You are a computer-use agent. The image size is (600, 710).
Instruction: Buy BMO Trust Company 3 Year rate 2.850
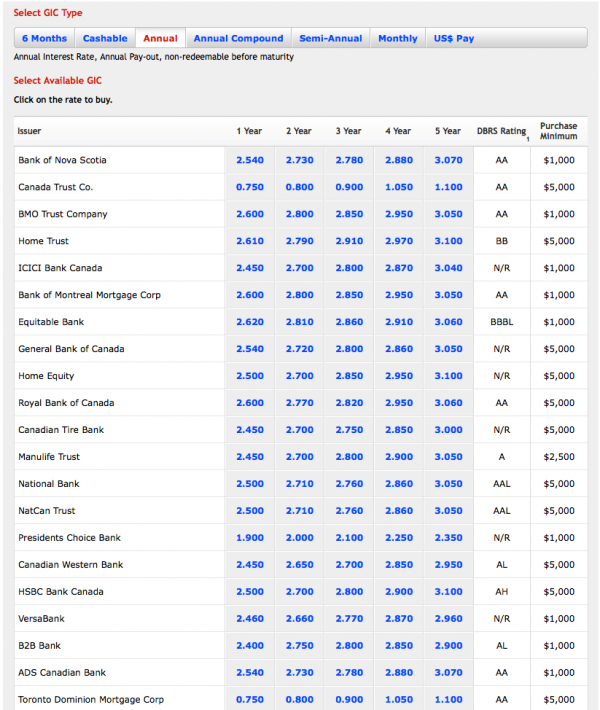[x=349, y=214]
